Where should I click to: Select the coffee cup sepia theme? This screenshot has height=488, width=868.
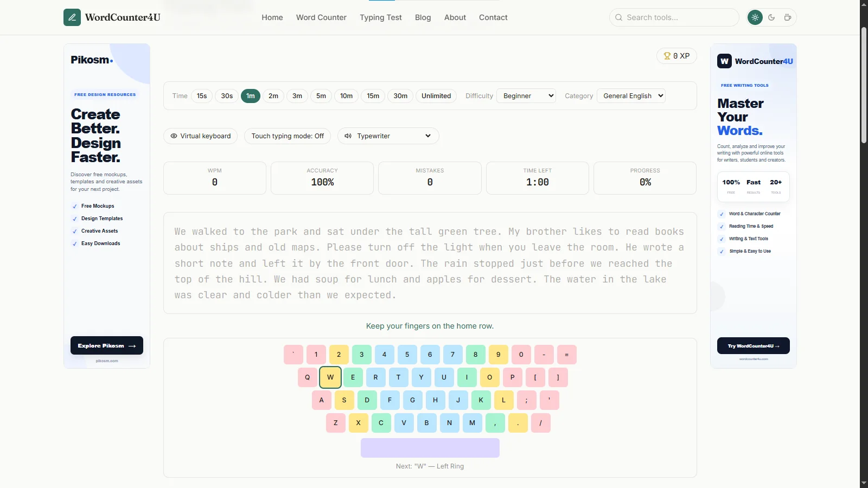[788, 17]
